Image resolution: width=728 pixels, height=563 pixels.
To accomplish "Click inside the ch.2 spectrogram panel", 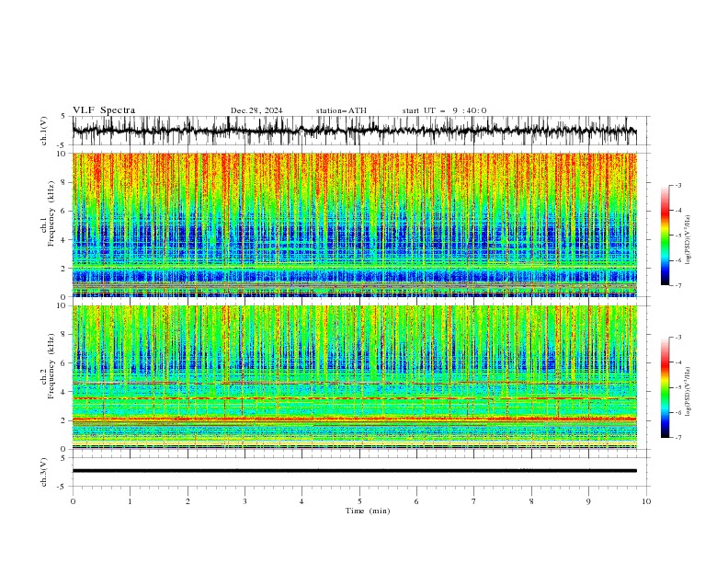I will click(x=354, y=377).
